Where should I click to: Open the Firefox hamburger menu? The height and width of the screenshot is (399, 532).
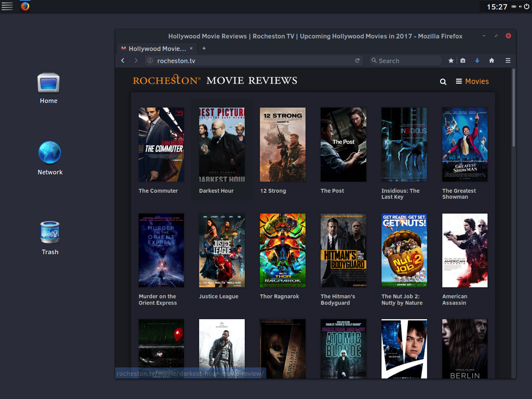[x=508, y=61]
